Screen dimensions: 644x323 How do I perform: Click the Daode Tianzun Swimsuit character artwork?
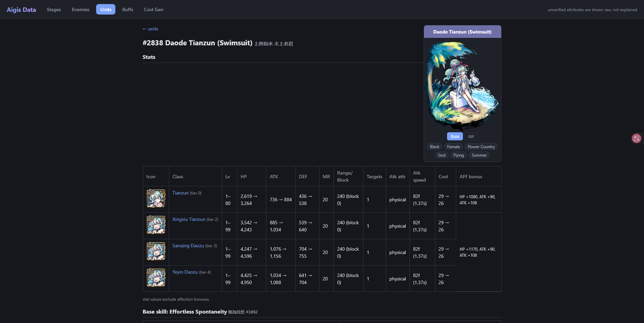(x=462, y=85)
